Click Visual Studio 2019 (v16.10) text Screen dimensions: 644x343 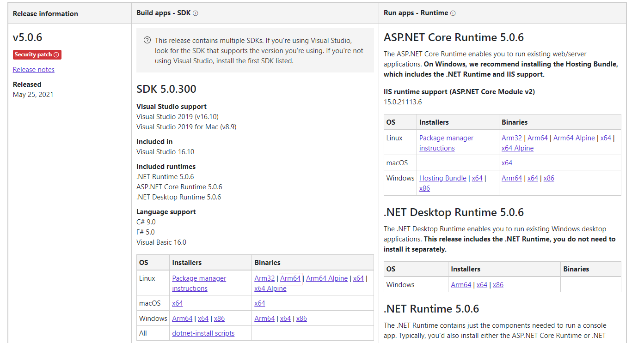(x=177, y=117)
